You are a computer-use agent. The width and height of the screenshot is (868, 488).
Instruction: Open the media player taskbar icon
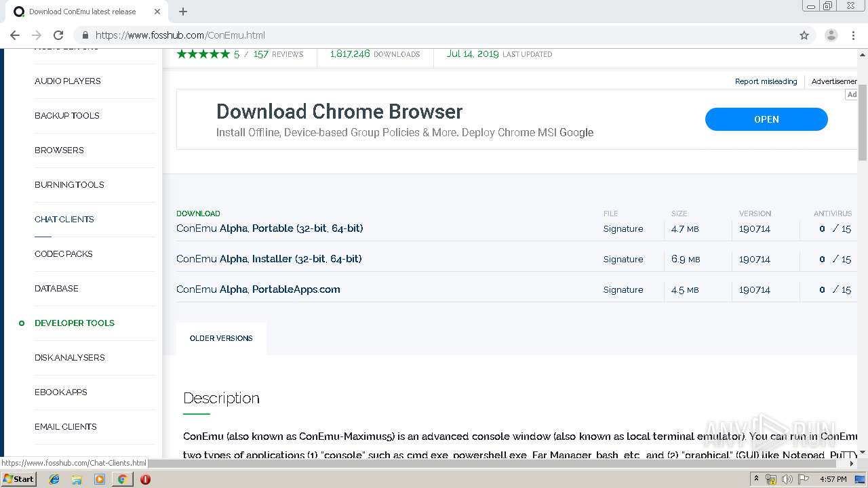point(100,479)
